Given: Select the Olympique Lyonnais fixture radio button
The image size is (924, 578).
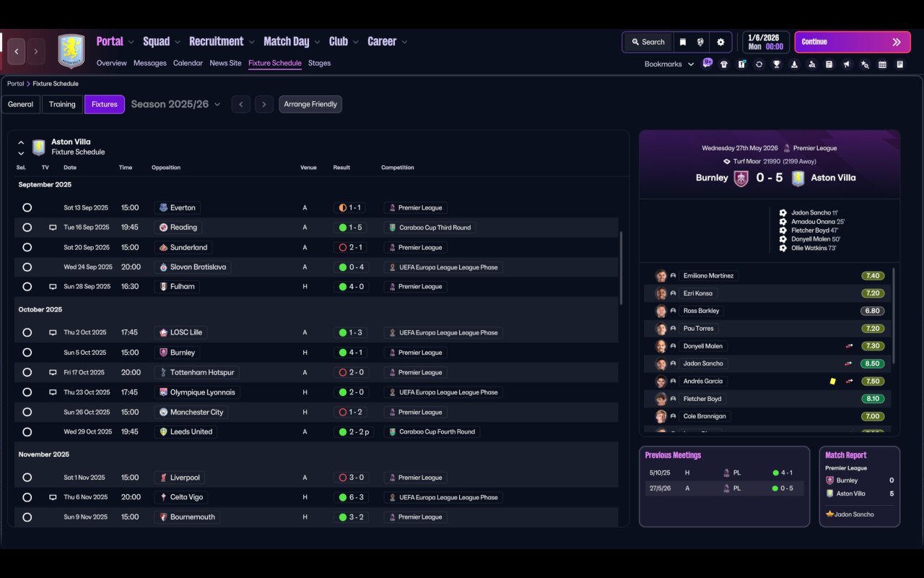Looking at the screenshot, I should pos(27,392).
